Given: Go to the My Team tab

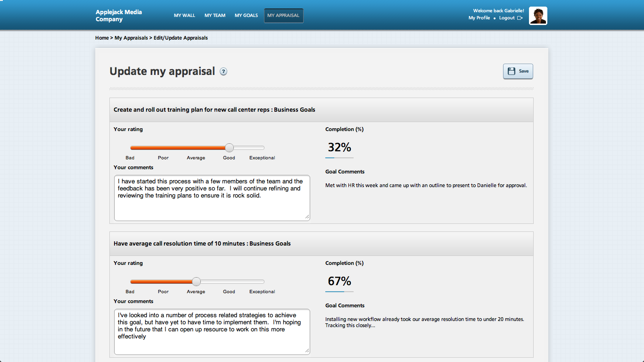Looking at the screenshot, I should [x=215, y=16].
